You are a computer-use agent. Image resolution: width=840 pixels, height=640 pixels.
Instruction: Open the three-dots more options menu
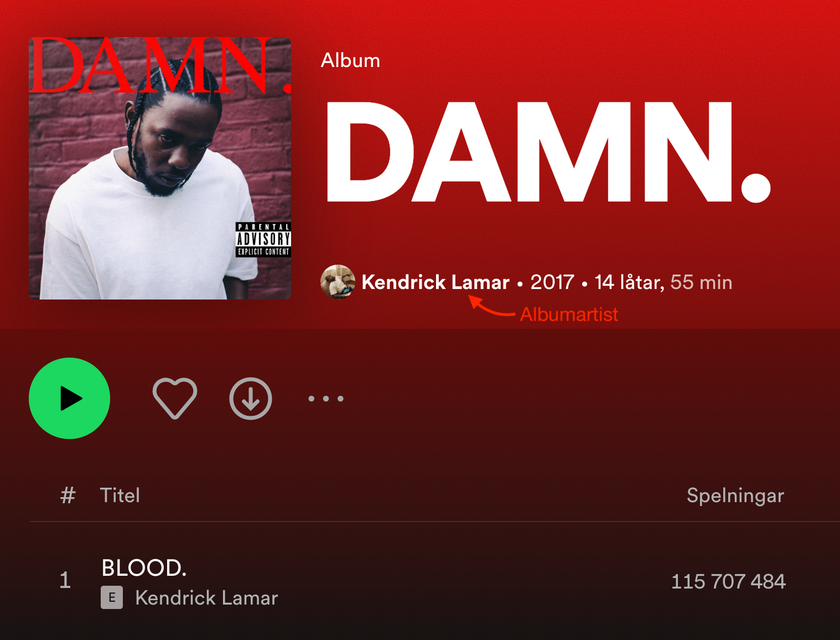[326, 399]
